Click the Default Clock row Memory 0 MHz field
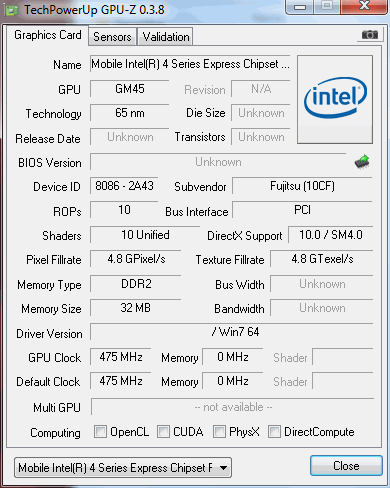390x488 pixels. pos(233,381)
